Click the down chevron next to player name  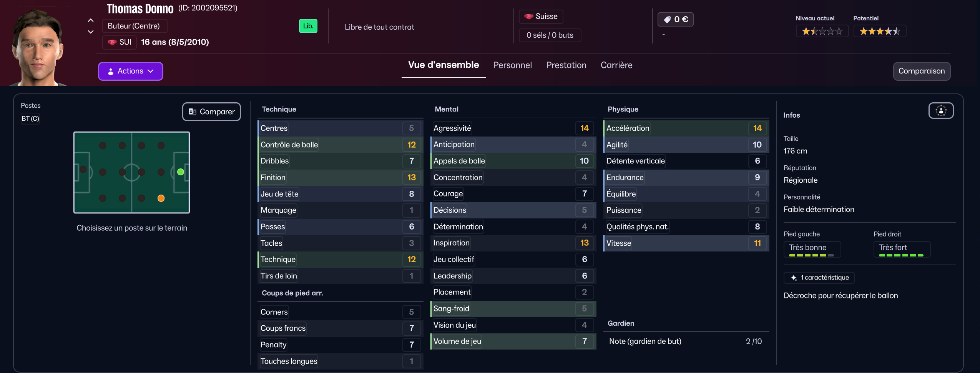pyautogui.click(x=91, y=32)
